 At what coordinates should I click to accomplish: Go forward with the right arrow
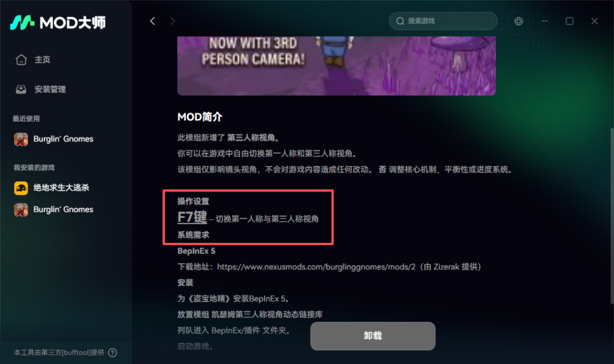click(x=173, y=21)
